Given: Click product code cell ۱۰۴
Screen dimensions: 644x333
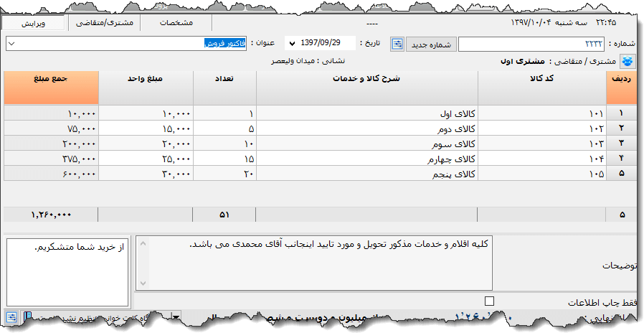Looking at the screenshot, I should point(542,159).
